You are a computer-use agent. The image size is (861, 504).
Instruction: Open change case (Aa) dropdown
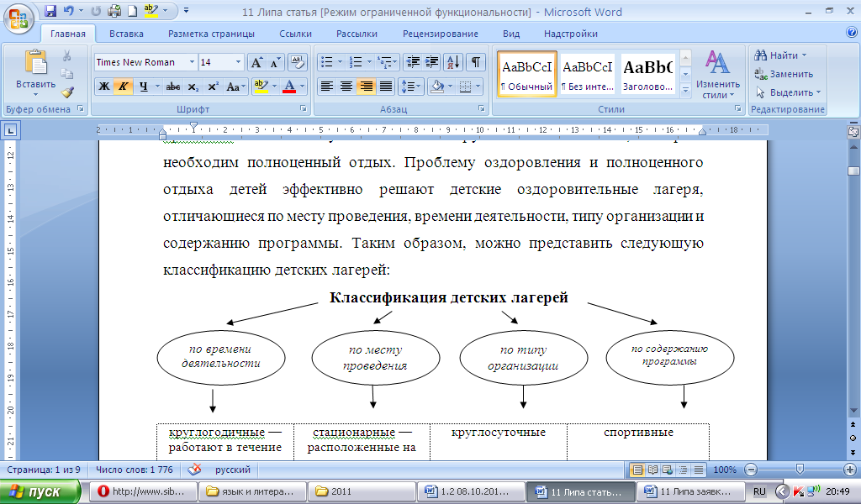[235, 87]
